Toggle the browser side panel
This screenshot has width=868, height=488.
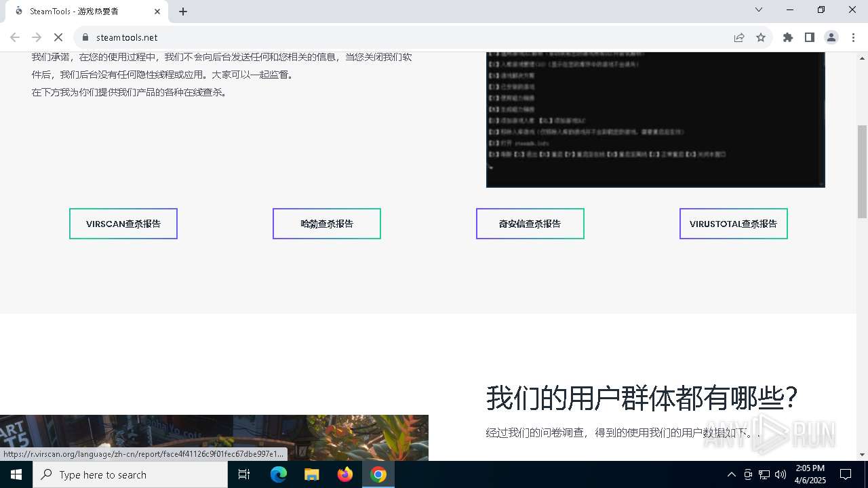[x=810, y=37]
